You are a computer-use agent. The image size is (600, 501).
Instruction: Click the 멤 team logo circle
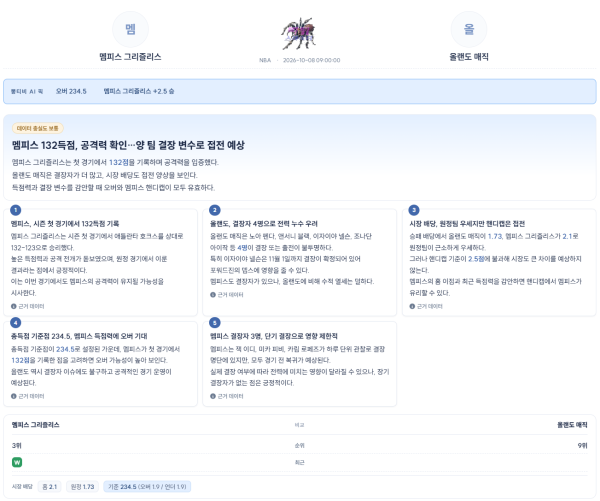pyautogui.click(x=130, y=29)
